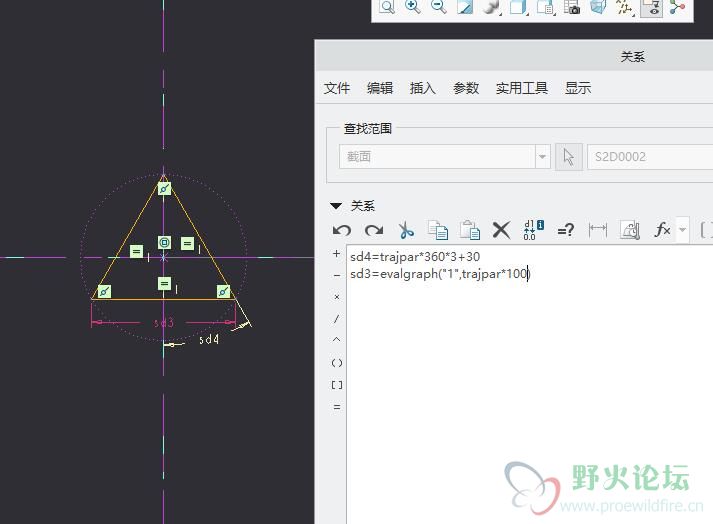Click the camera snapshot icon in view toolbar
Viewport: 713px width, 524px height.
572,7
